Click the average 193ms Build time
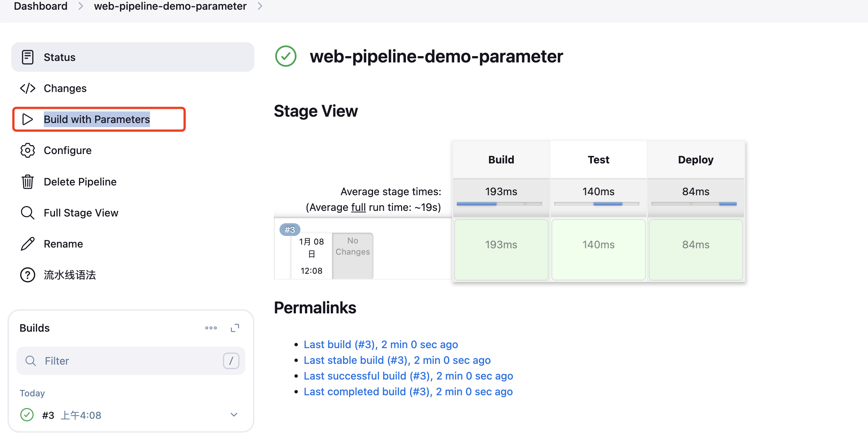The height and width of the screenshot is (439, 868). [x=501, y=191]
